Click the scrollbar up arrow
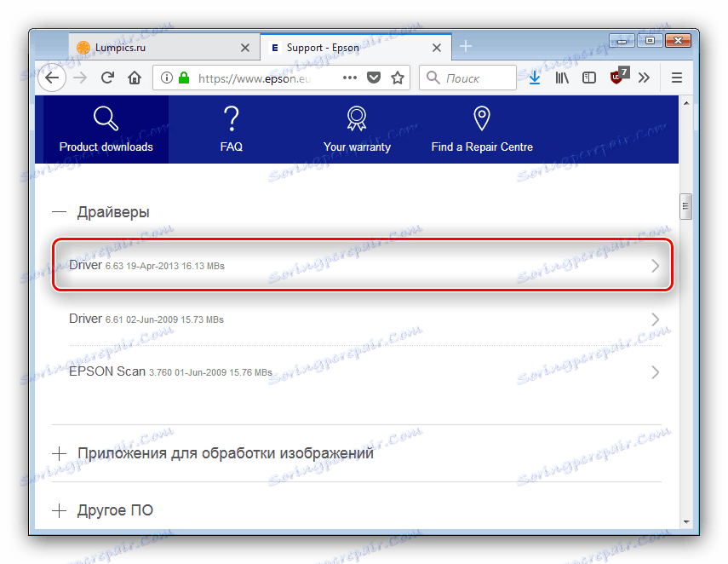This screenshot has width=728, height=564. coord(685,103)
